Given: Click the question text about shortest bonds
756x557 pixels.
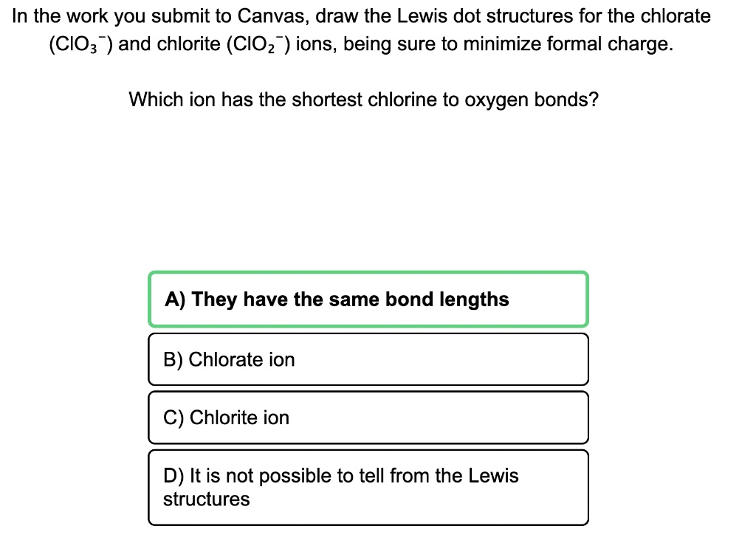Looking at the screenshot, I should pyautogui.click(x=364, y=100).
